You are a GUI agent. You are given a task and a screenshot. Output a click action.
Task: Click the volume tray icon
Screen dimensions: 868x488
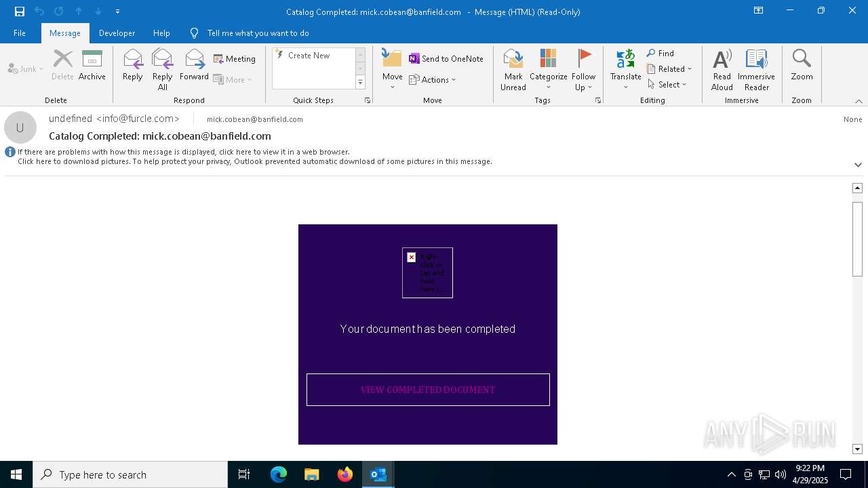coord(781,474)
